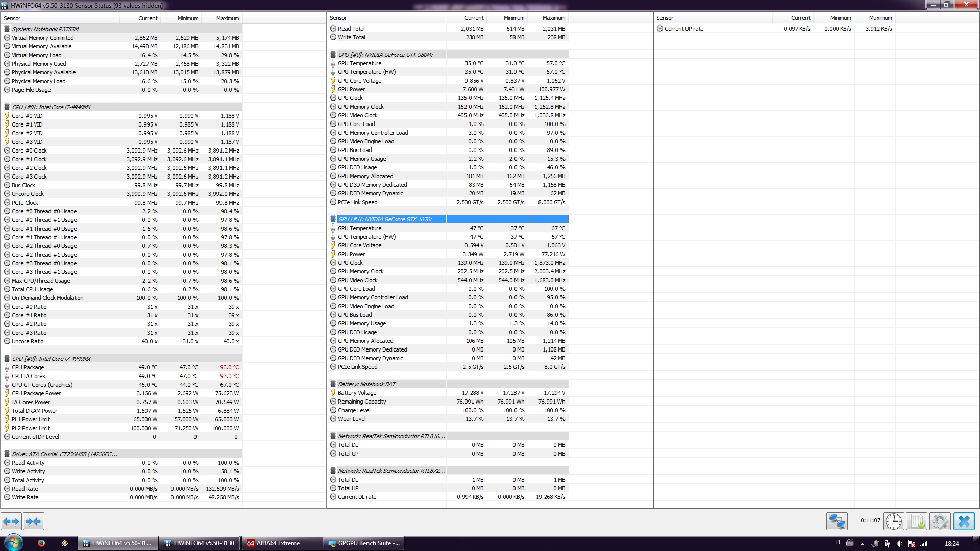Select Drive: ATA Crucial_CT256M55 group header

(x=121, y=454)
